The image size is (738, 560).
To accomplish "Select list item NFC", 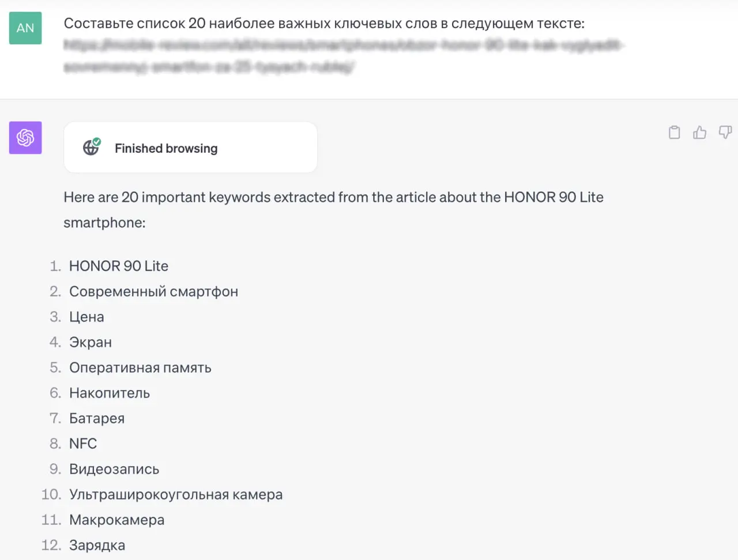I will pyautogui.click(x=83, y=444).
